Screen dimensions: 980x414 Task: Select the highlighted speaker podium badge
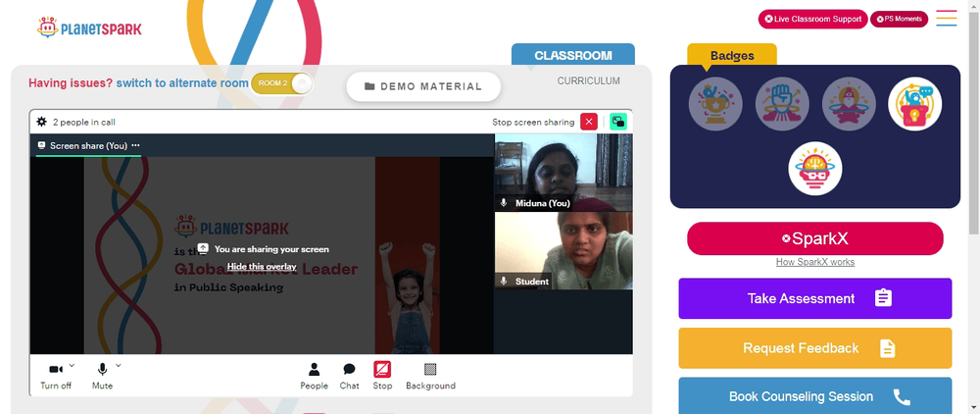coord(915,104)
